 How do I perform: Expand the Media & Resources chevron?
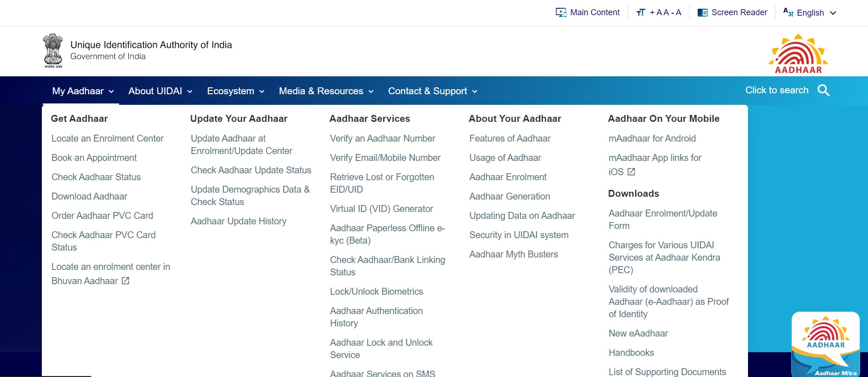(371, 91)
